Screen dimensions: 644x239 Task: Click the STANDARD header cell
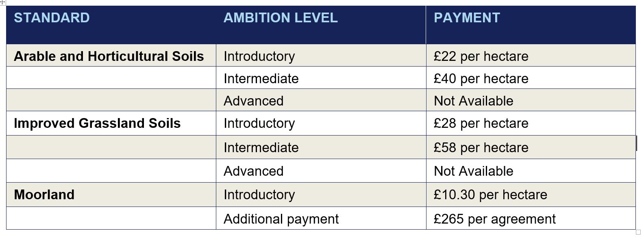pos(52,18)
